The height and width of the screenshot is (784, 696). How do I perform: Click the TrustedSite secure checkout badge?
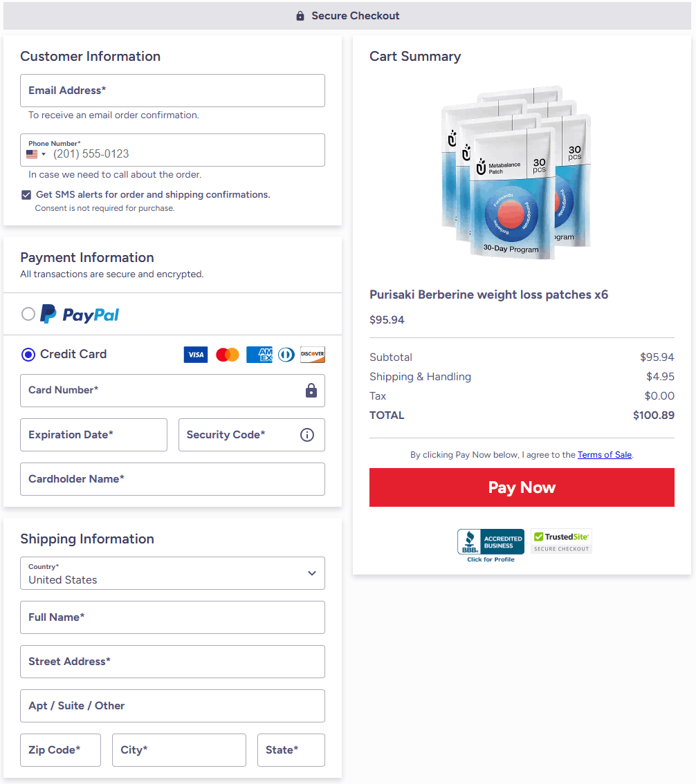(561, 541)
